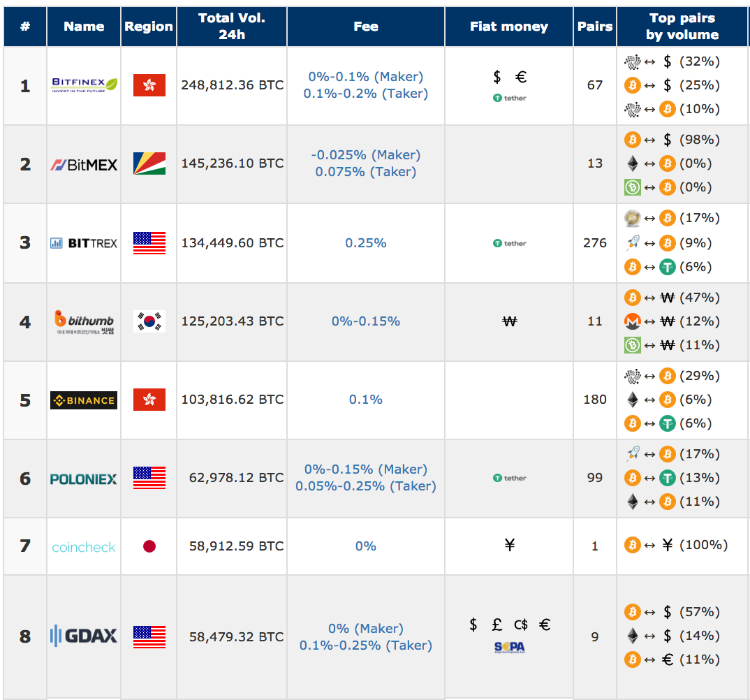
Task: Click the # rank column header
Action: pyautogui.click(x=25, y=27)
